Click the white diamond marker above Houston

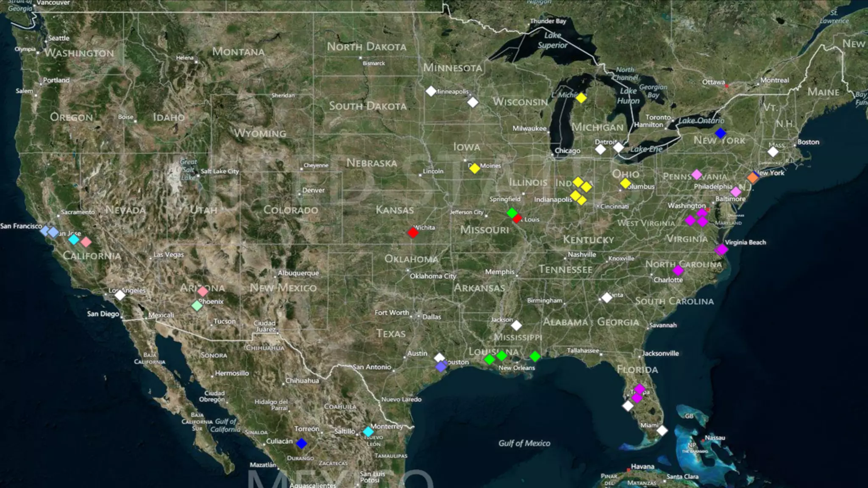pyautogui.click(x=440, y=358)
